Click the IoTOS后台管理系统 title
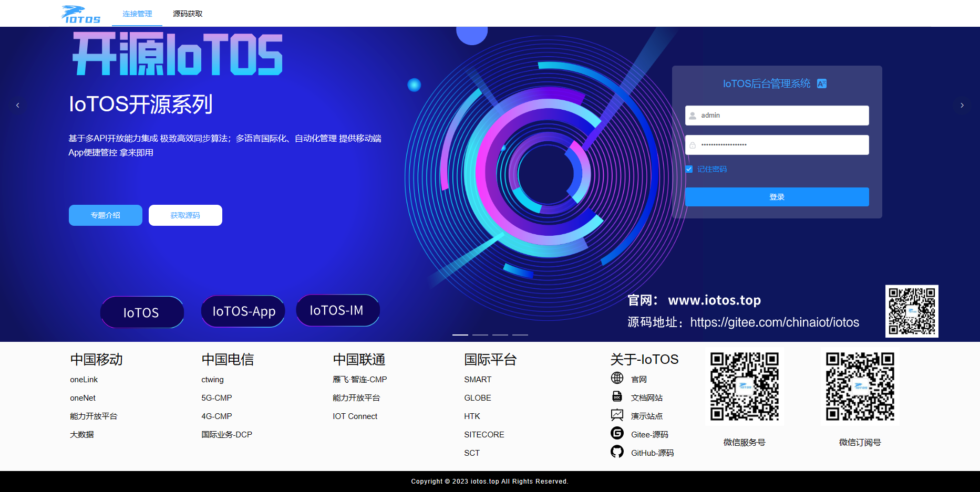This screenshot has width=980, height=492. coord(767,83)
